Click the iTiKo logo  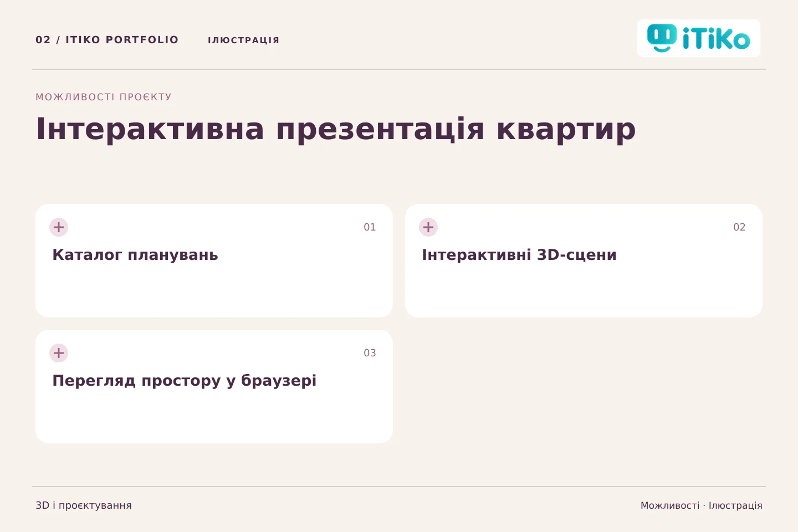click(x=698, y=38)
